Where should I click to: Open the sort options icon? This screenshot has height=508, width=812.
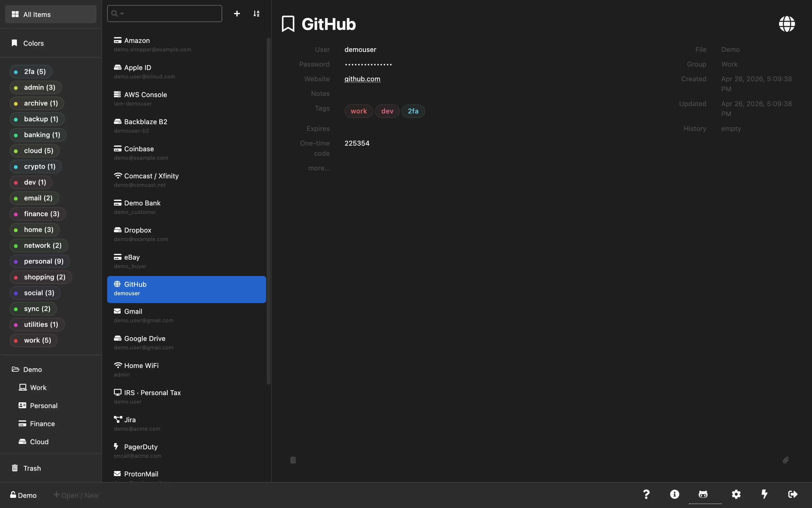click(256, 14)
